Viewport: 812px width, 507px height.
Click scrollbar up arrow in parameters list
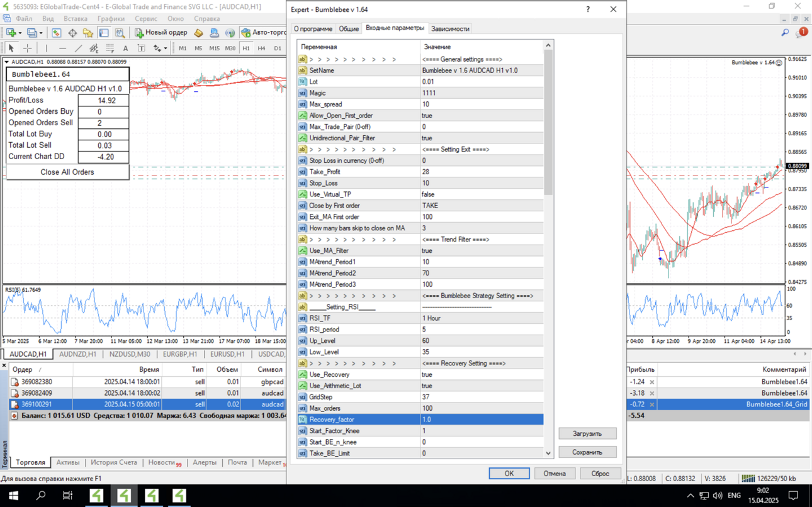click(548, 45)
